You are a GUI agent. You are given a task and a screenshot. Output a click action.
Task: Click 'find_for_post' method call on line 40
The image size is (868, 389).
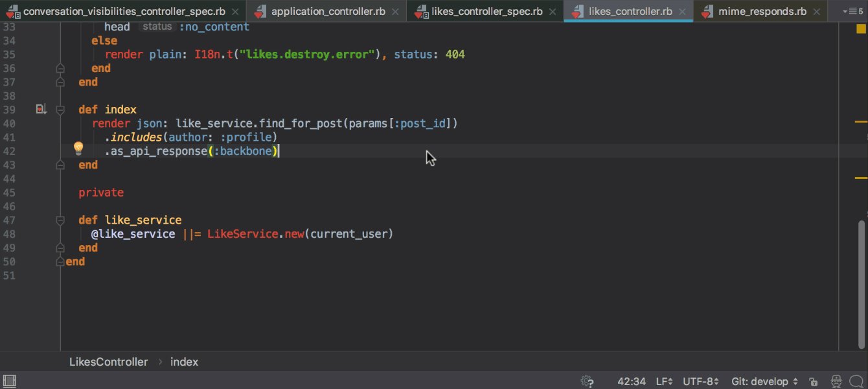(x=301, y=123)
